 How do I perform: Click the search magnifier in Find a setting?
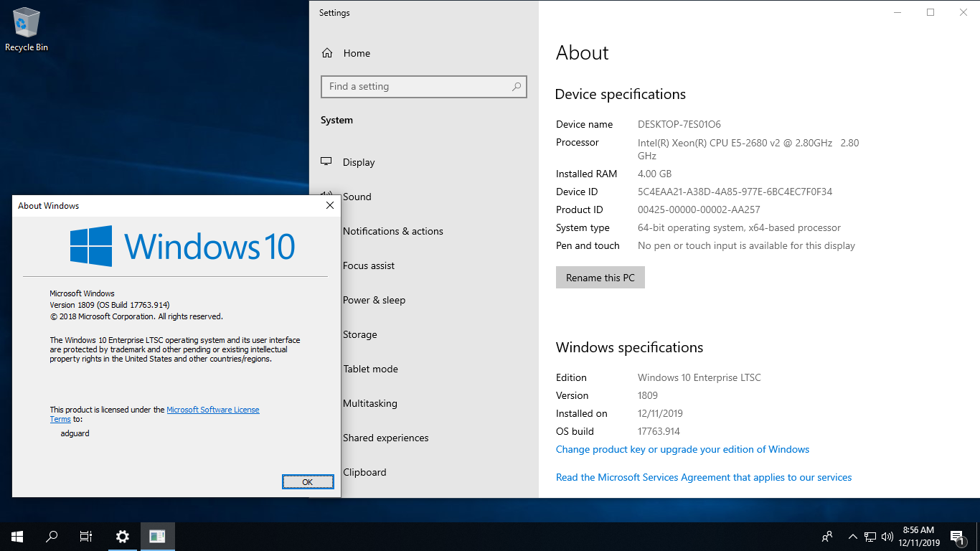click(x=517, y=87)
